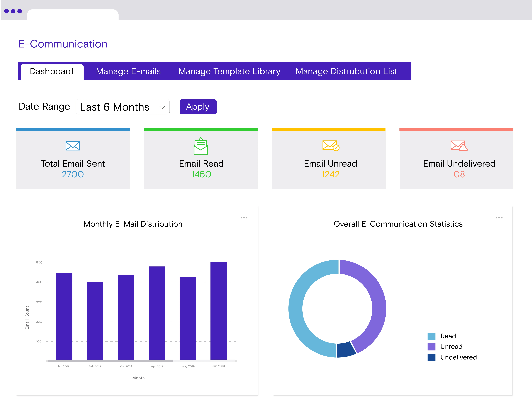The width and height of the screenshot is (532, 410).
Task: Click the chevron arrow in Date Range box
Action: click(x=162, y=107)
